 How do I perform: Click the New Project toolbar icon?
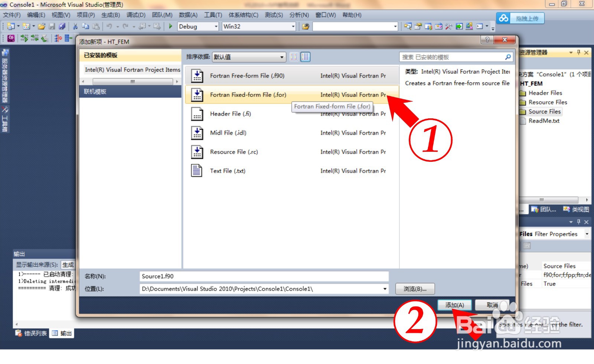click(x=11, y=26)
